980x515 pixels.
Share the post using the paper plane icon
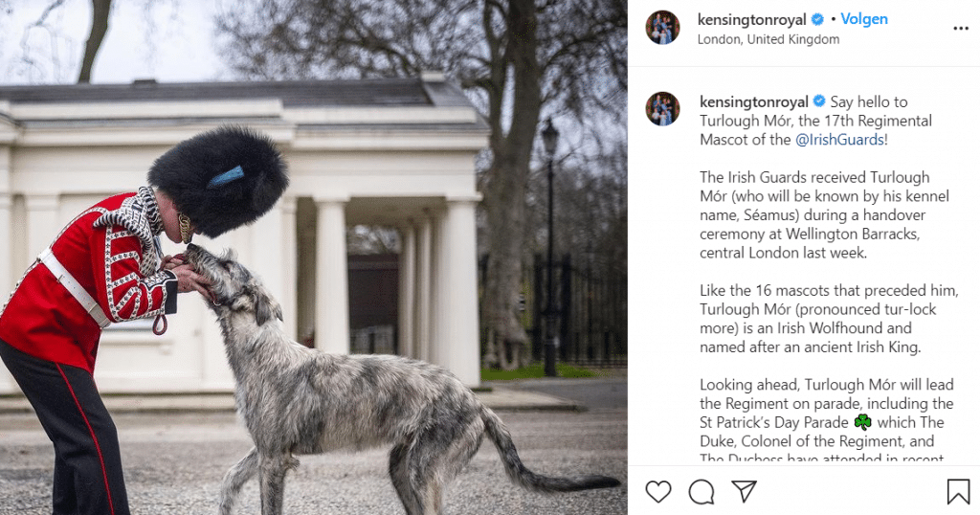pyautogui.click(x=744, y=491)
